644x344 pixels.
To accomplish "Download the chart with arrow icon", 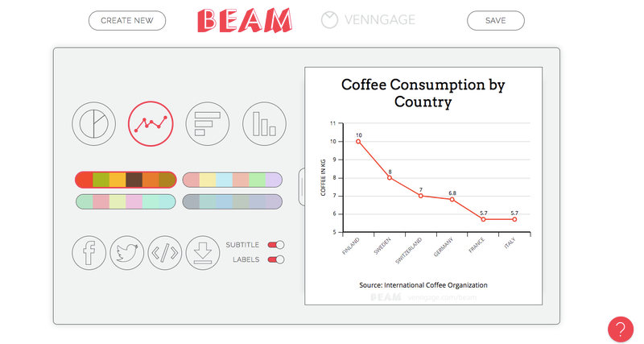I will coord(203,253).
